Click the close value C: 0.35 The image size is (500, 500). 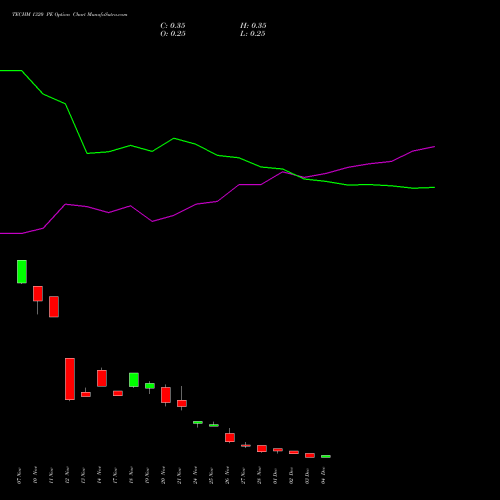coord(173,26)
